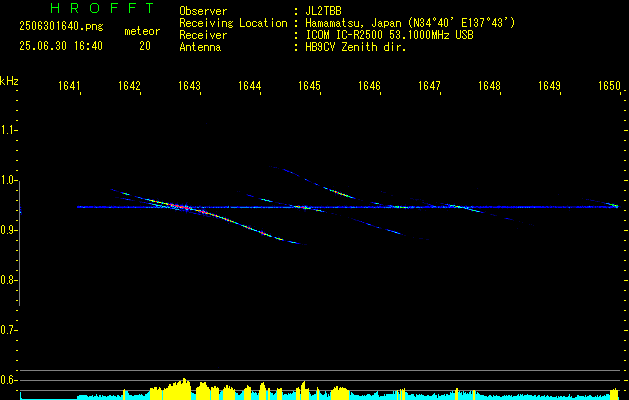Viewport: 629px width, 400px height.
Task: Click the kHz axis unit label
Action: point(9,81)
